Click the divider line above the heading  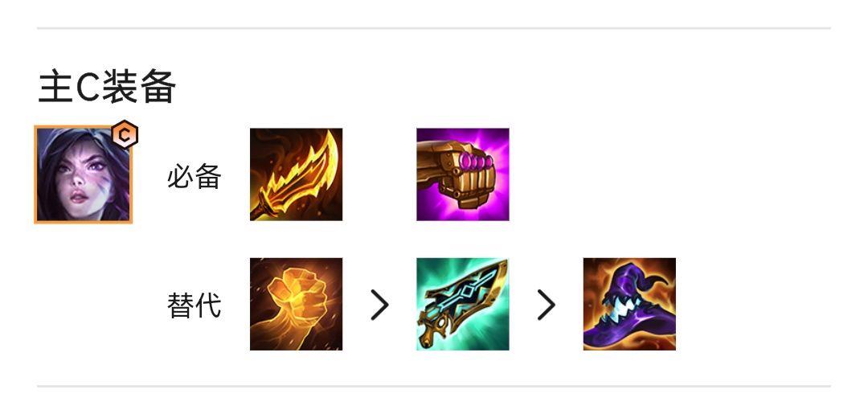(x=434, y=27)
